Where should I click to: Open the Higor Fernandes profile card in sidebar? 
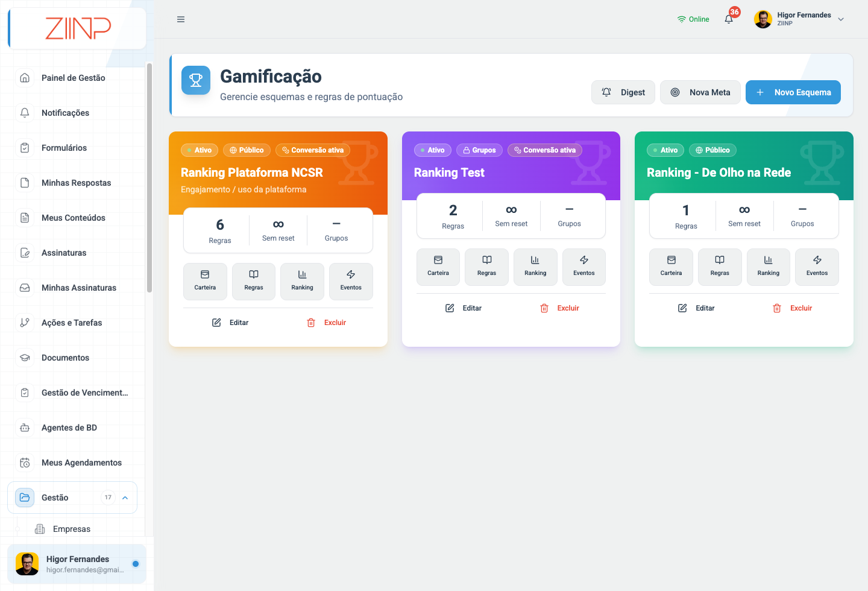coord(77,564)
